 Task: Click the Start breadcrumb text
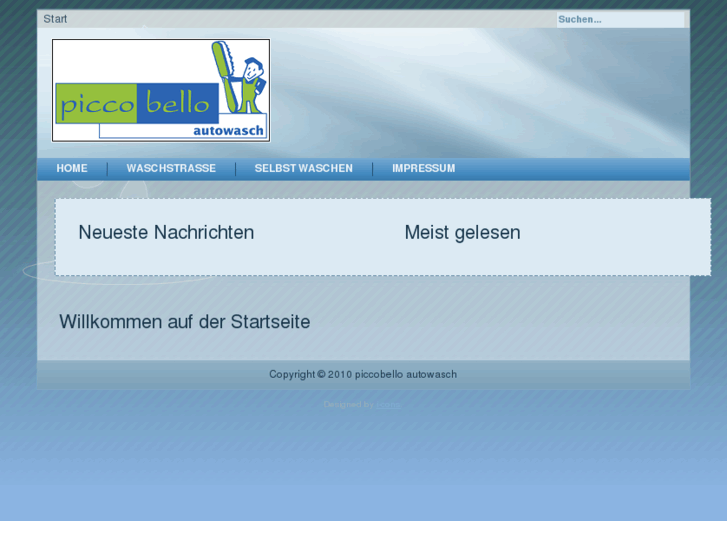[x=55, y=19]
